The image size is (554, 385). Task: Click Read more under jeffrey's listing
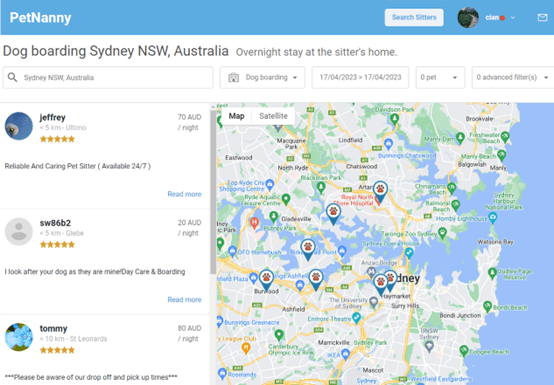[184, 194]
